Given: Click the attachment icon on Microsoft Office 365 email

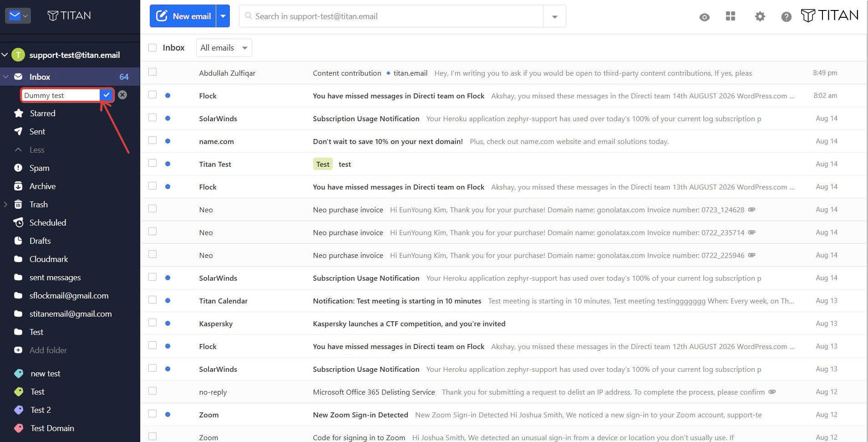Looking at the screenshot, I should (x=772, y=391).
